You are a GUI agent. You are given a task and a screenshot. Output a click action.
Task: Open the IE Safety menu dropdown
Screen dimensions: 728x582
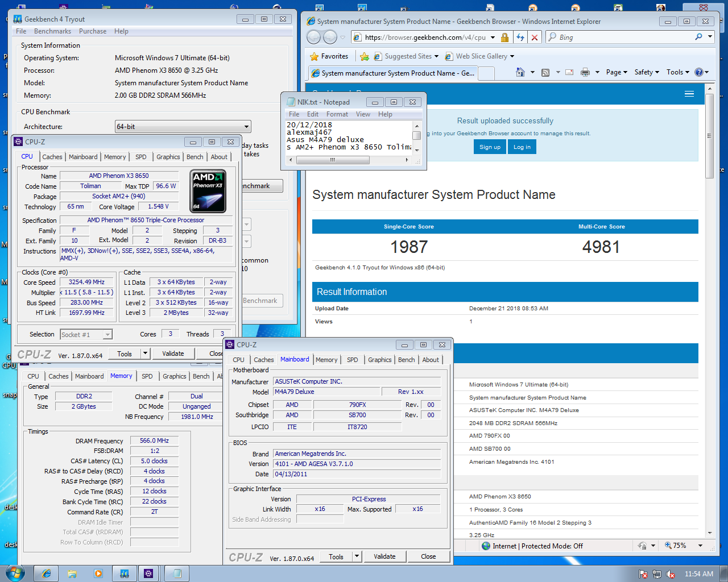[647, 72]
